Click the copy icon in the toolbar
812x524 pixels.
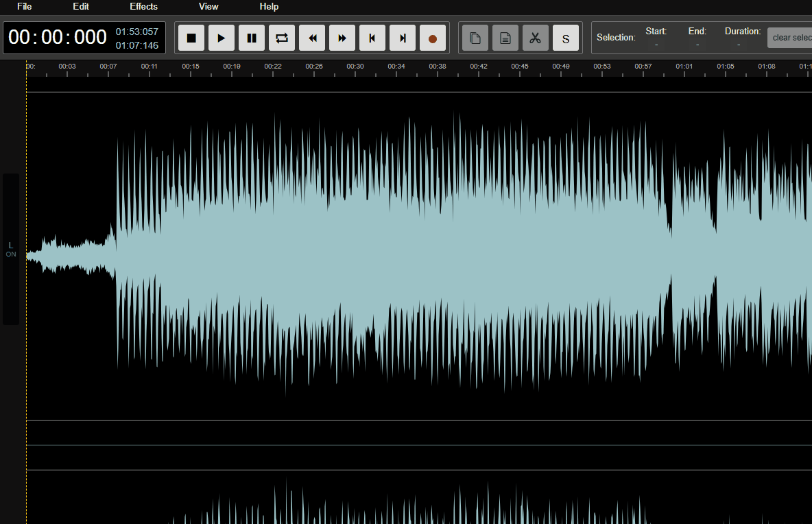coord(475,38)
